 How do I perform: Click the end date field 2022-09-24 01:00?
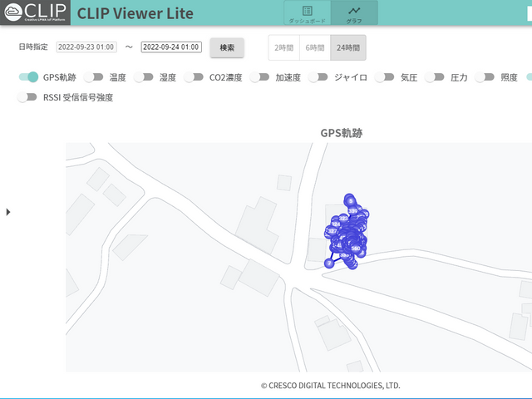pyautogui.click(x=171, y=47)
